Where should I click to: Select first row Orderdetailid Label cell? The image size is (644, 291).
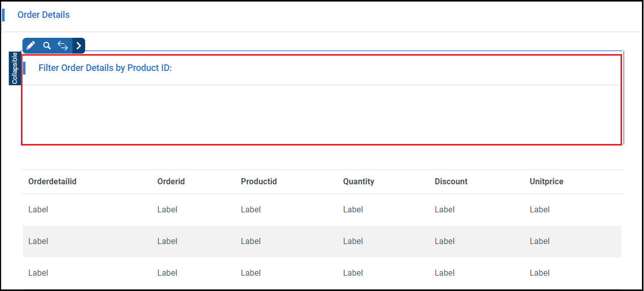[38, 209]
